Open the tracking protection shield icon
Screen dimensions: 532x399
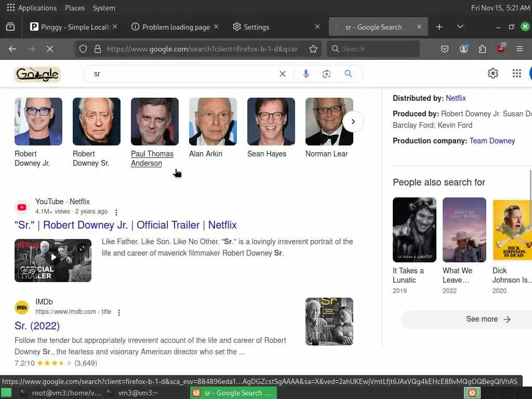coord(83,49)
